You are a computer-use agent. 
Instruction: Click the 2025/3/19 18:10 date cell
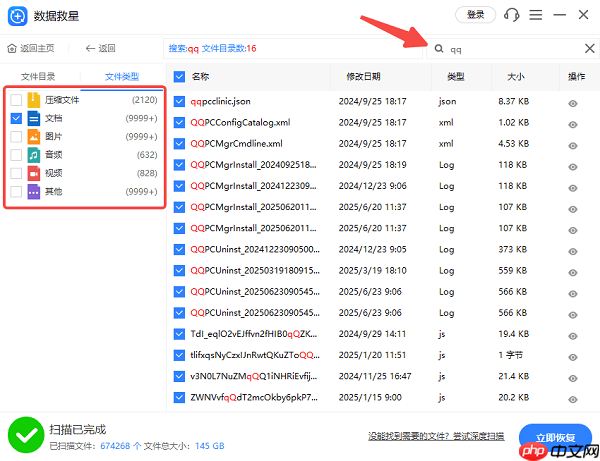(x=372, y=270)
